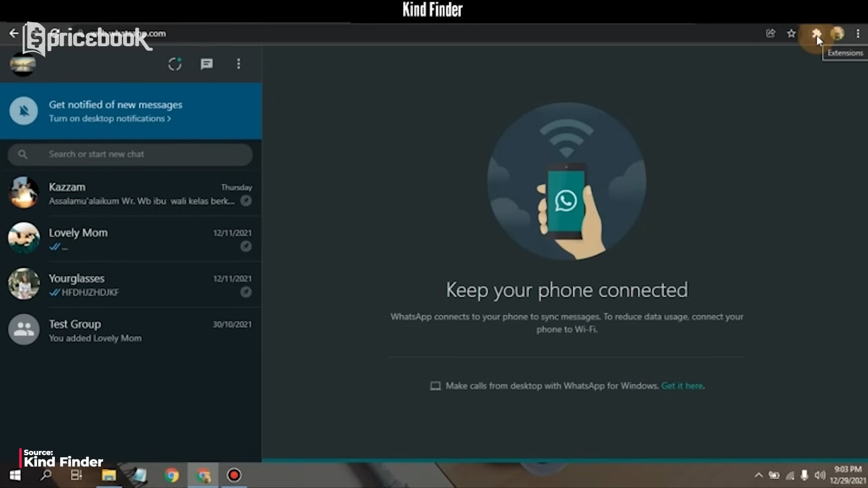Start a new chat with the message icon

[x=207, y=64]
